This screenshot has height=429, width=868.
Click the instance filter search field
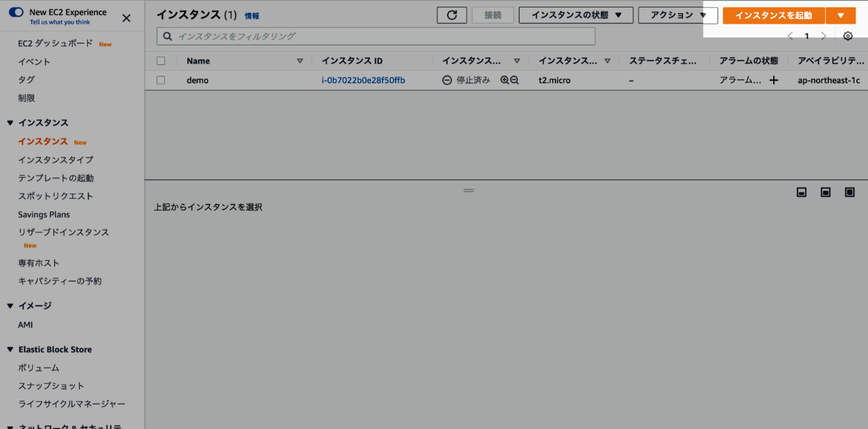pos(376,36)
